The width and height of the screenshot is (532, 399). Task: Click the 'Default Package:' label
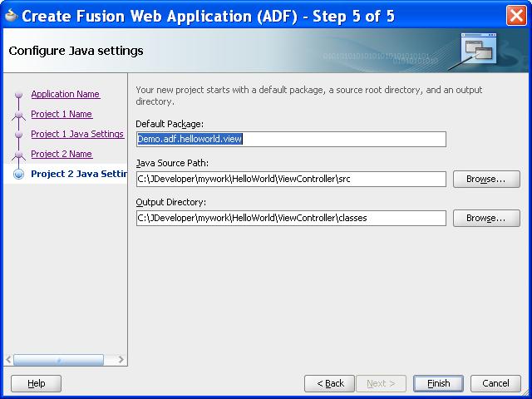pyautogui.click(x=170, y=124)
